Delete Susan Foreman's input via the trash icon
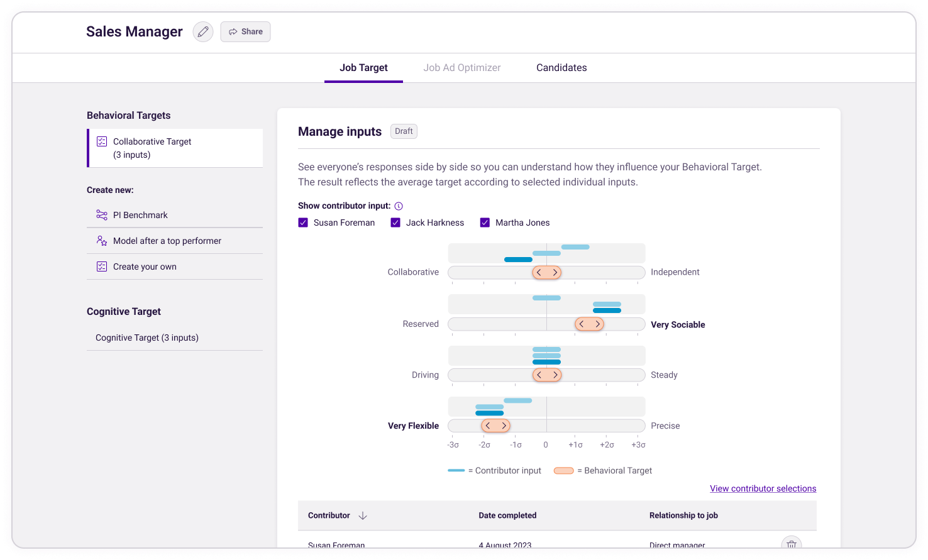This screenshot has width=928, height=560. click(792, 544)
